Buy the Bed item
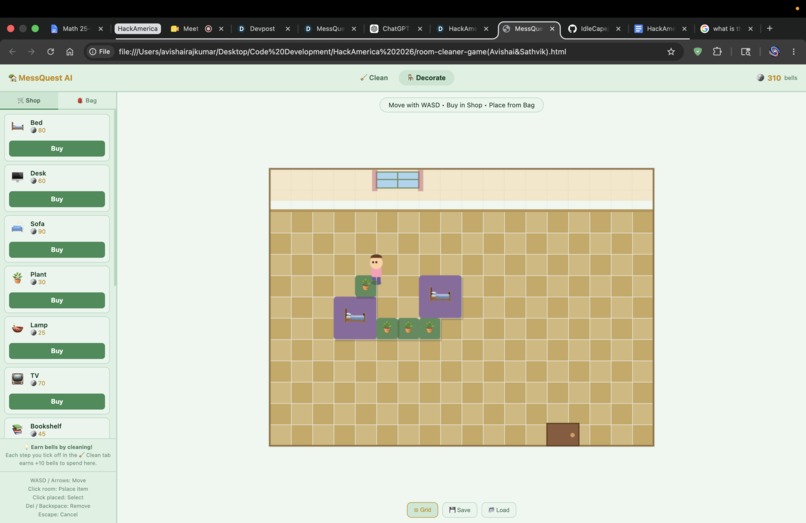Image resolution: width=806 pixels, height=523 pixels. coord(57,149)
